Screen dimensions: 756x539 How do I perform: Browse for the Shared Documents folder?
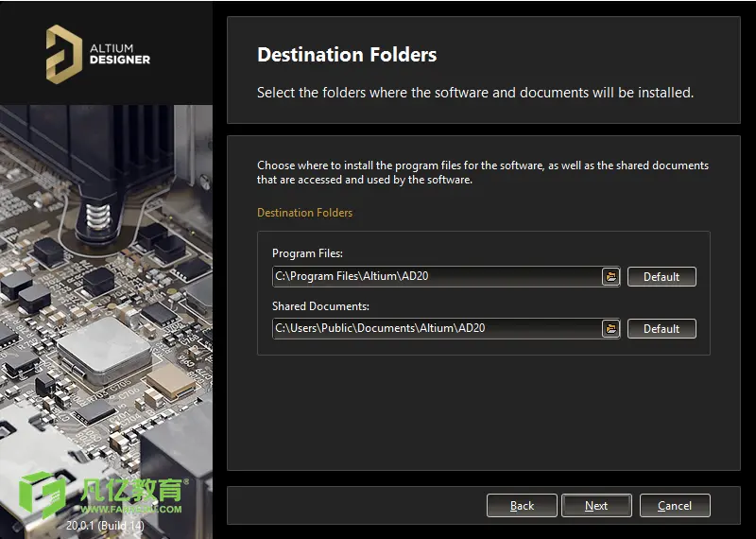tap(610, 329)
